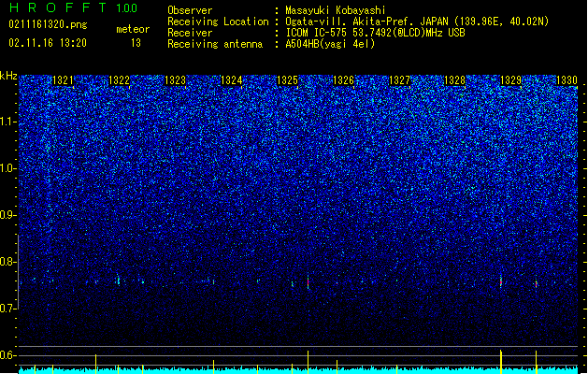The height and width of the screenshot is (374, 588).
Task: Select the observer name Masayuki Kobayashi
Action: (336, 10)
